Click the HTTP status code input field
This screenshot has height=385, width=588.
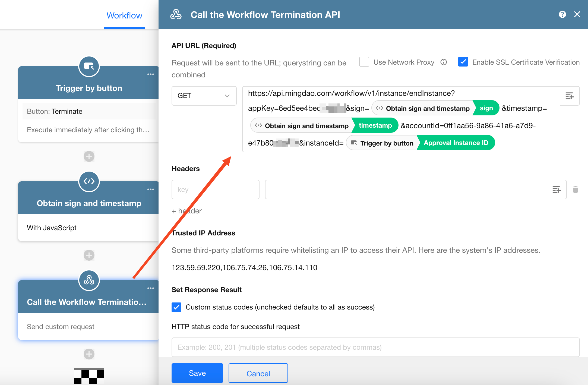[x=375, y=347]
